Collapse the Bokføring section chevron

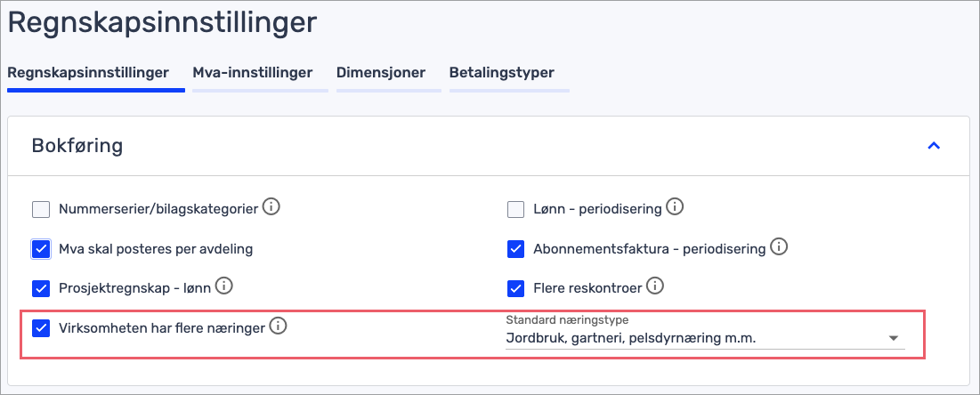click(934, 145)
